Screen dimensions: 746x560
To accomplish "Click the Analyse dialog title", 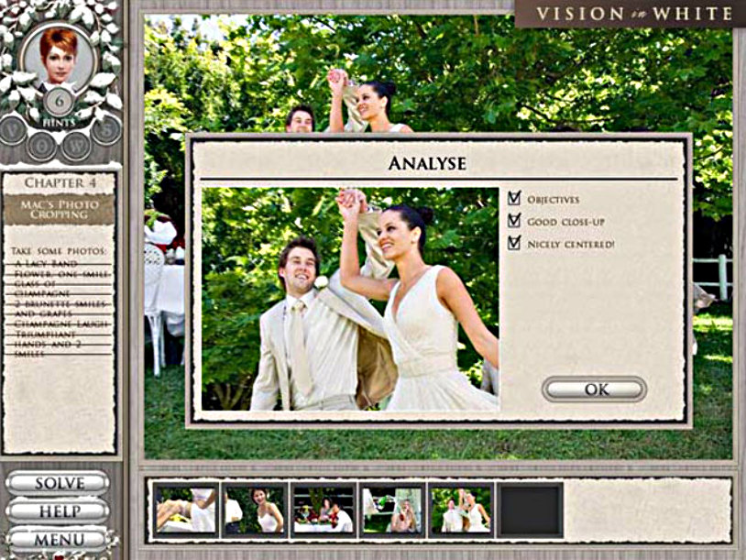I will point(427,163).
